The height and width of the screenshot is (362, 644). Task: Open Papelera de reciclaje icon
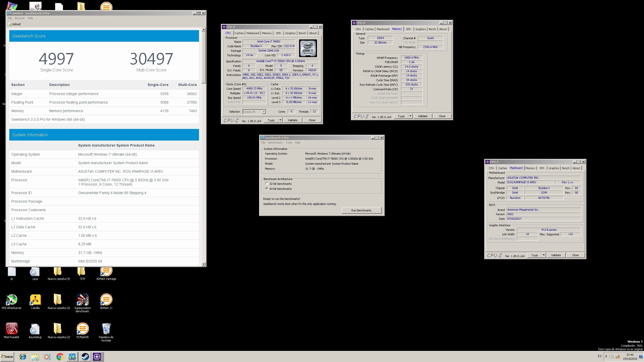coord(106,332)
